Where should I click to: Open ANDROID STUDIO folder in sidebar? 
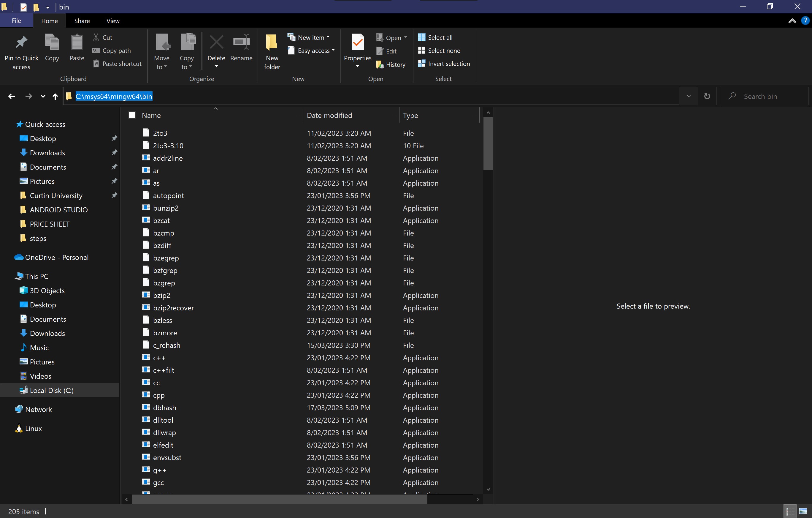click(x=59, y=210)
